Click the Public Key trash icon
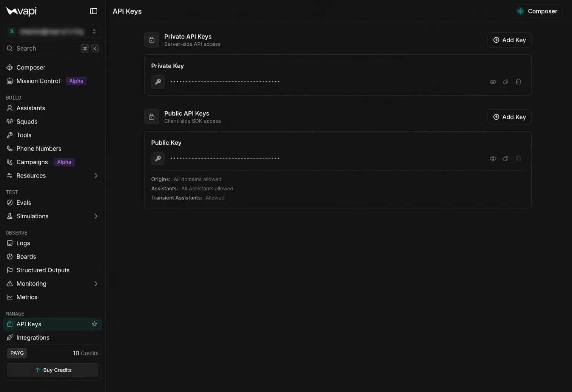This screenshot has width=572, height=392. point(518,159)
